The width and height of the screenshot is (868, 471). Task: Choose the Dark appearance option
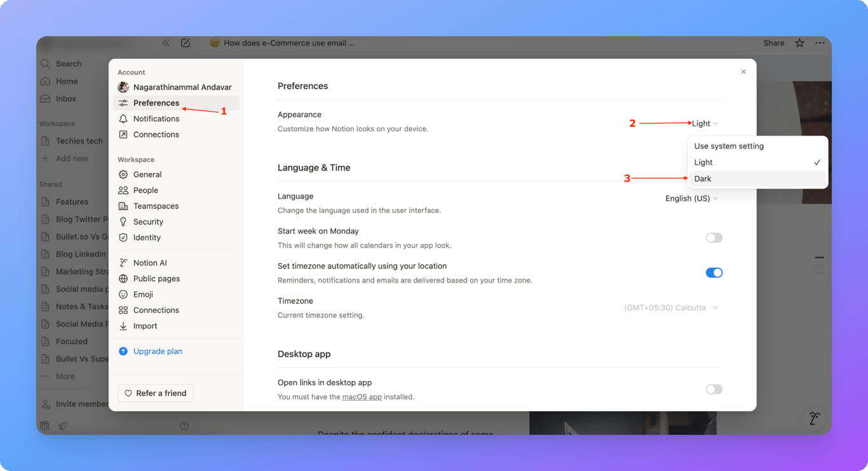click(x=758, y=178)
